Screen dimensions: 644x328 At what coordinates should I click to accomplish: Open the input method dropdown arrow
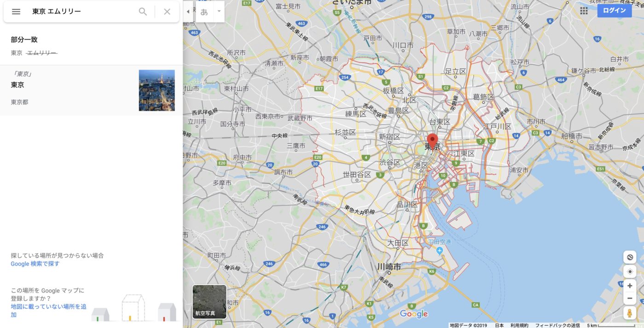coord(219,11)
